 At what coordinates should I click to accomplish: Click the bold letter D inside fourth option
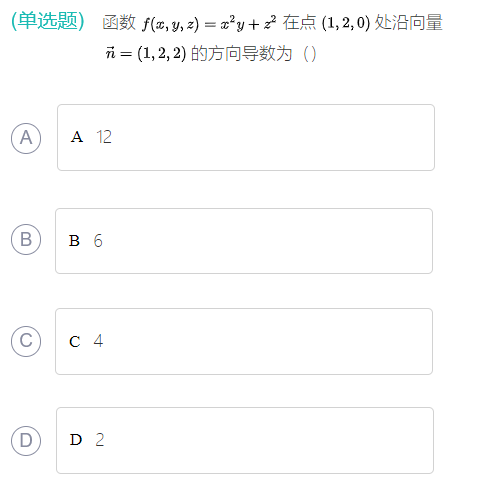(76, 440)
